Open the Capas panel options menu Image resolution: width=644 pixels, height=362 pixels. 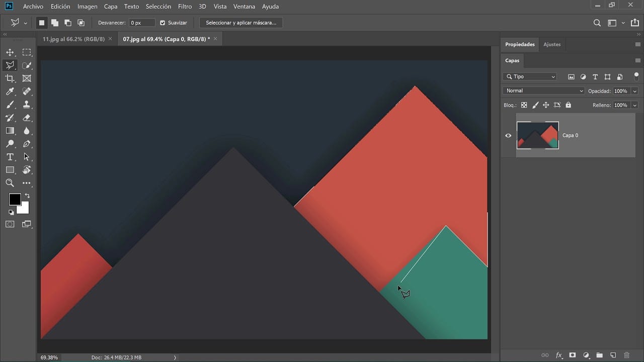(638, 60)
